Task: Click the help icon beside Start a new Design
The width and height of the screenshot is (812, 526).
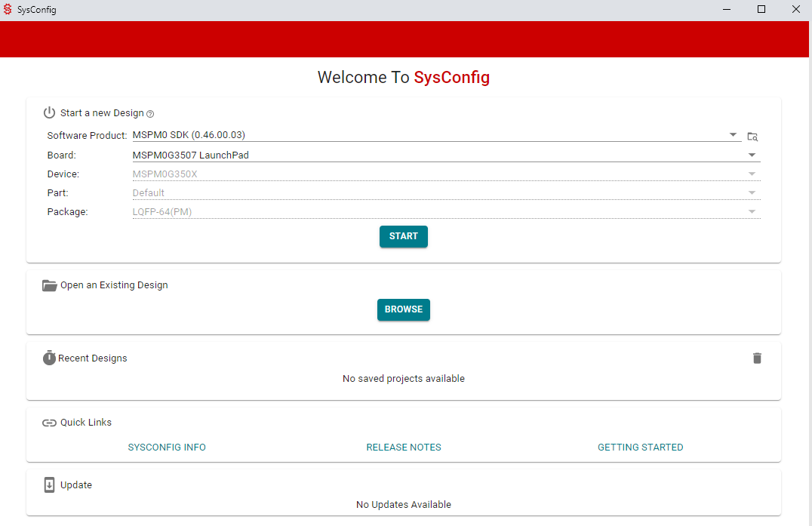Action: [x=150, y=114]
